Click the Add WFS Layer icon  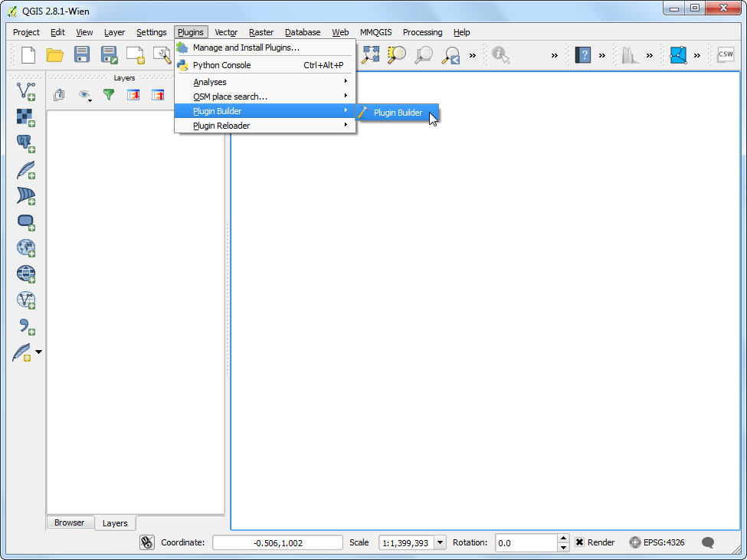(x=26, y=300)
